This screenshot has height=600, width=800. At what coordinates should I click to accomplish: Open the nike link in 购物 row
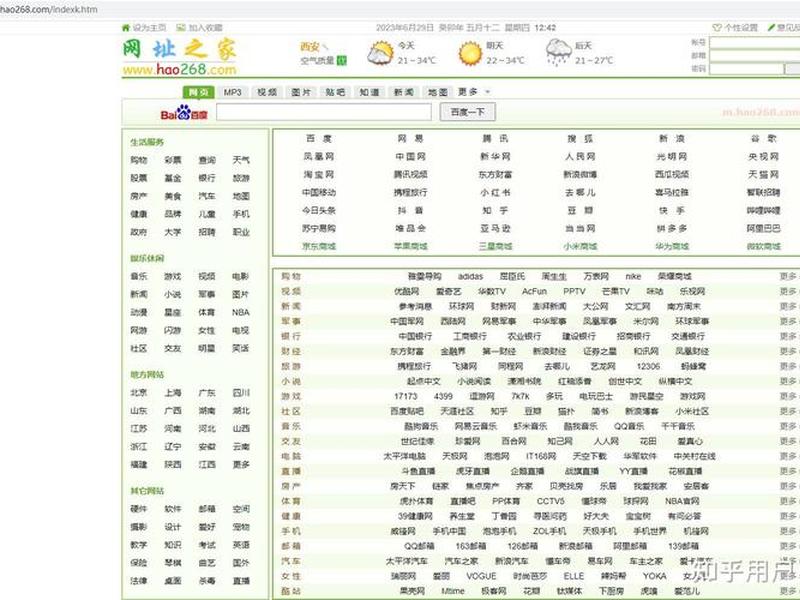click(x=633, y=277)
